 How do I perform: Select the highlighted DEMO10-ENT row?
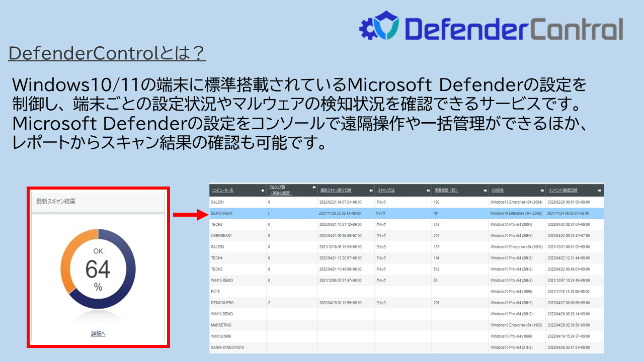coord(406,213)
